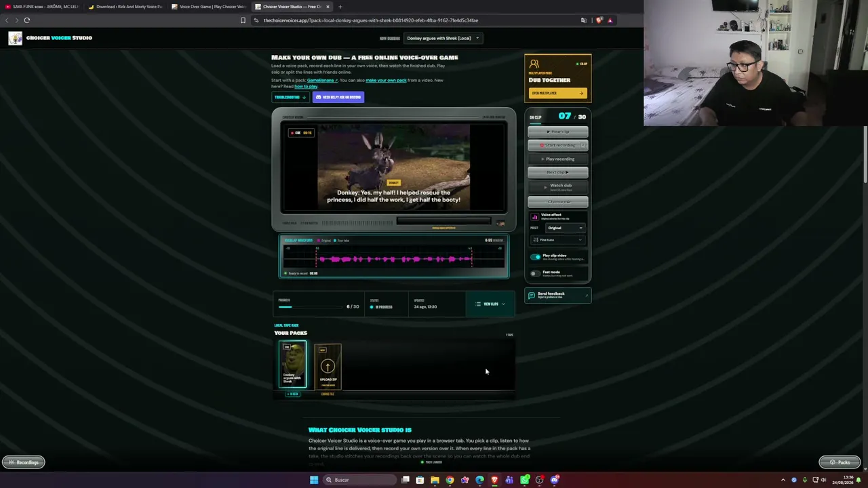Viewport: 868px width, 488px height.
Task: Click the "Your Packs" heading
Action: 290,333
